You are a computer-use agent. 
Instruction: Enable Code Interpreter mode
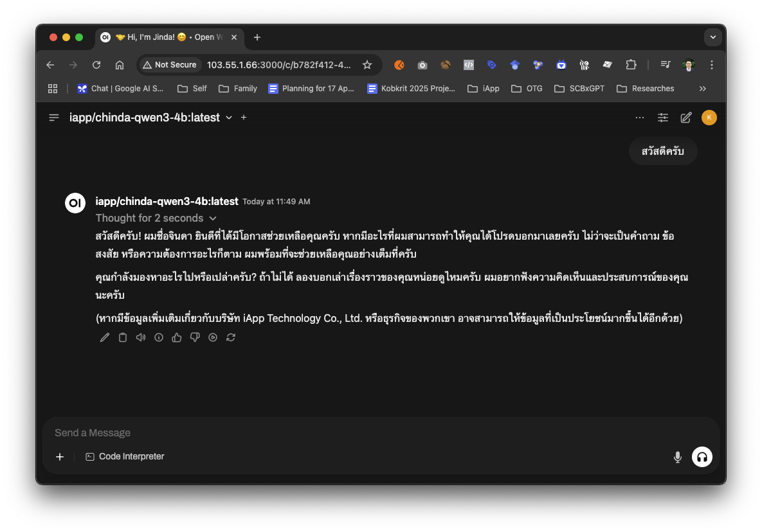(125, 456)
